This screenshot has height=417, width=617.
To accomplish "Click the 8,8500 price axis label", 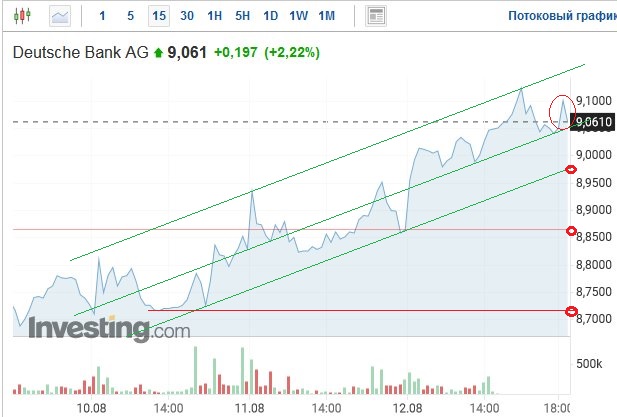I will pyautogui.click(x=594, y=237).
